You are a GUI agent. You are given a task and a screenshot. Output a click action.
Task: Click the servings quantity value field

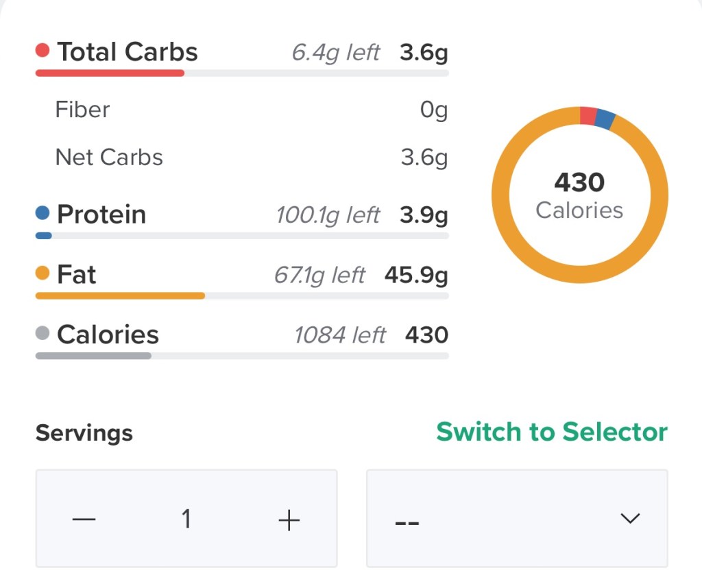(x=186, y=519)
